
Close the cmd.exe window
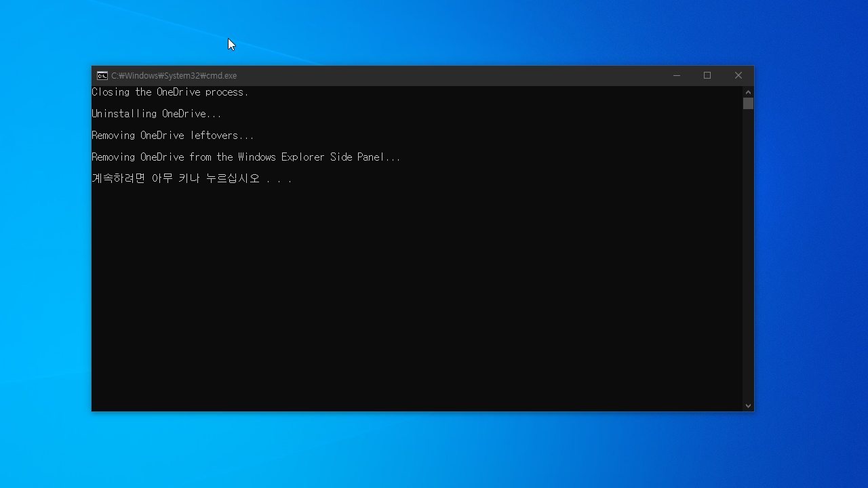pos(738,76)
